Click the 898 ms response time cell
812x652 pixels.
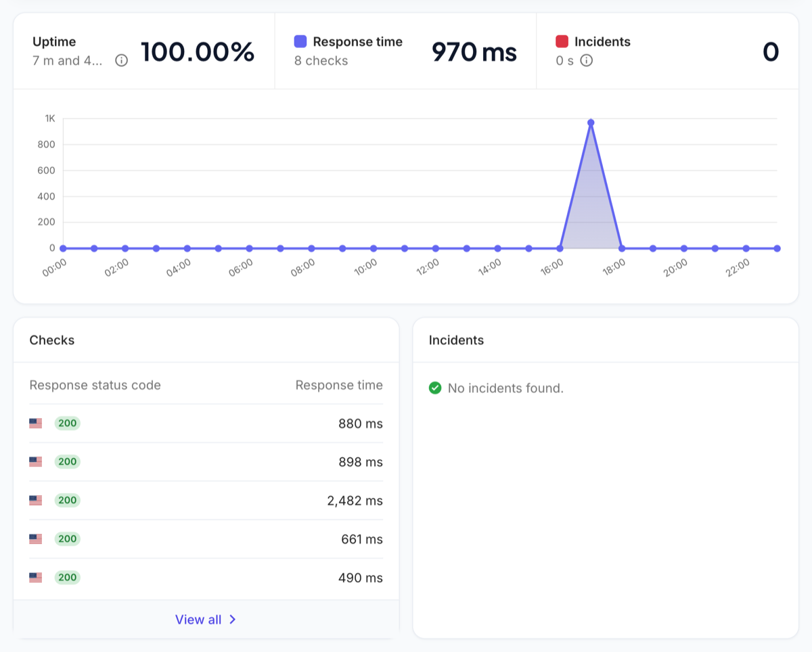coord(361,463)
